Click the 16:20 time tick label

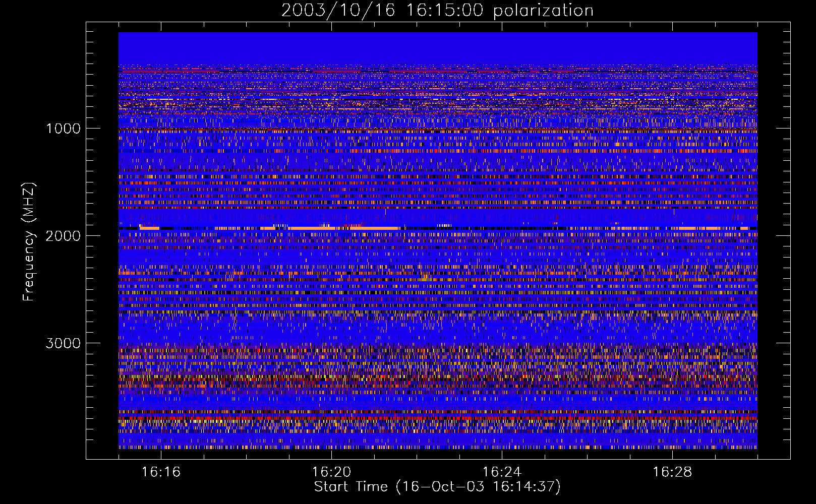tap(331, 472)
